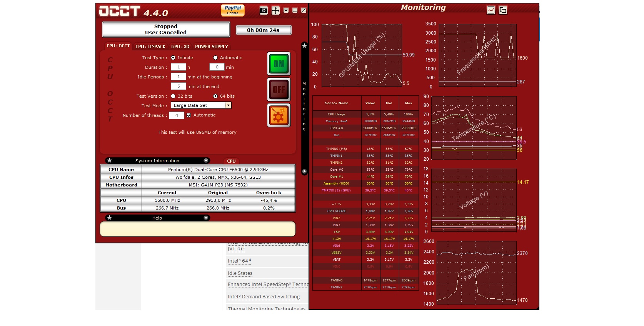Open Idle States link in background page
This screenshot has height=326, width=644.
click(240, 273)
